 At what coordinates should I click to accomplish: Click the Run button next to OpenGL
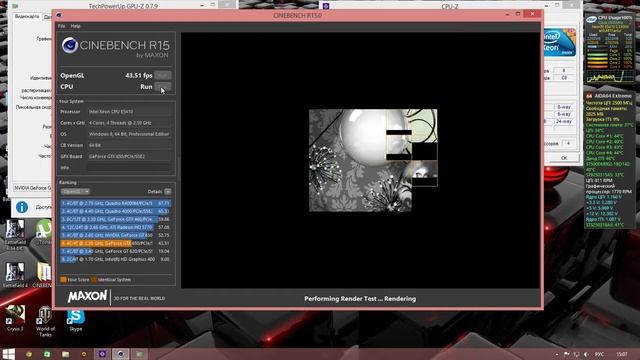pyautogui.click(x=163, y=76)
